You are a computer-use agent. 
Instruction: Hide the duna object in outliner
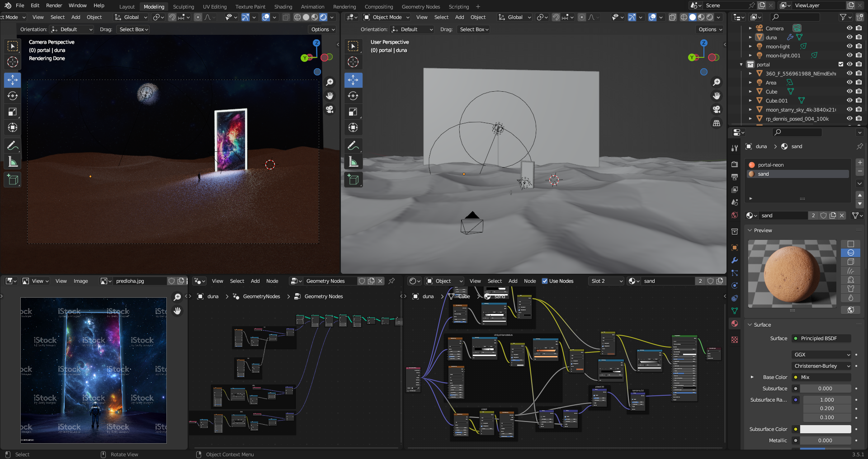(849, 37)
